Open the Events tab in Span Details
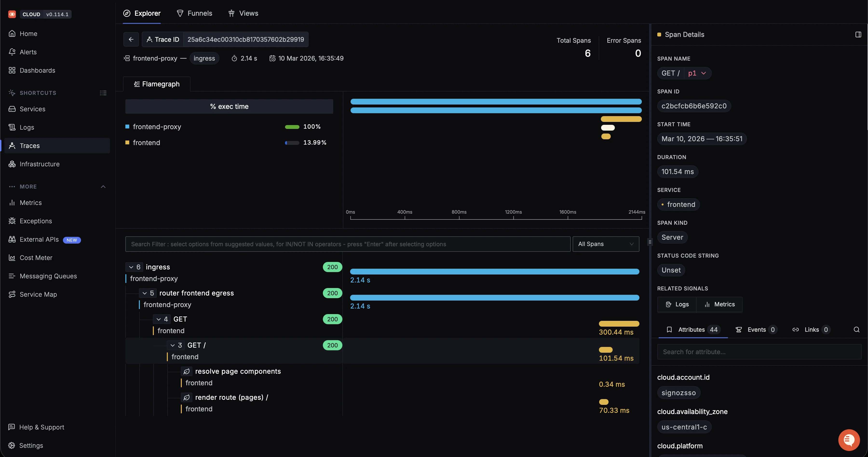The width and height of the screenshot is (868, 457). pos(756,330)
